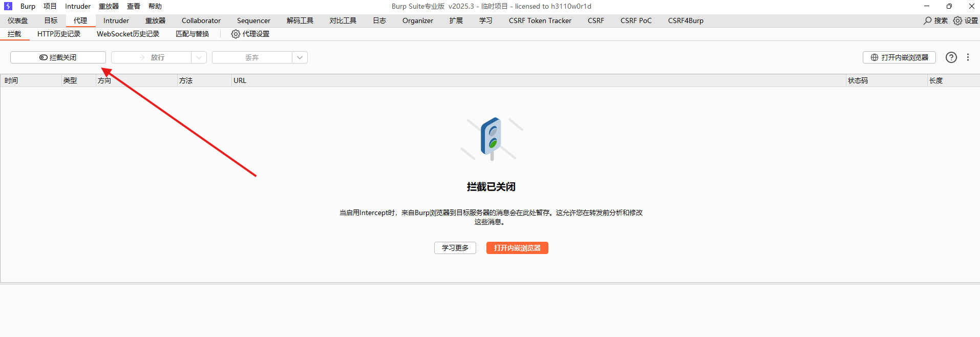Open the 学习 tab

486,20
